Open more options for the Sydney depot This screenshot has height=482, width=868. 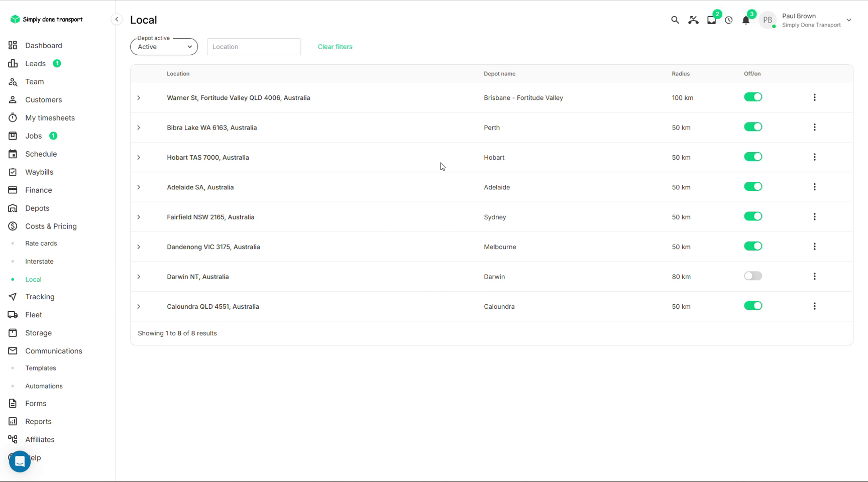click(814, 217)
